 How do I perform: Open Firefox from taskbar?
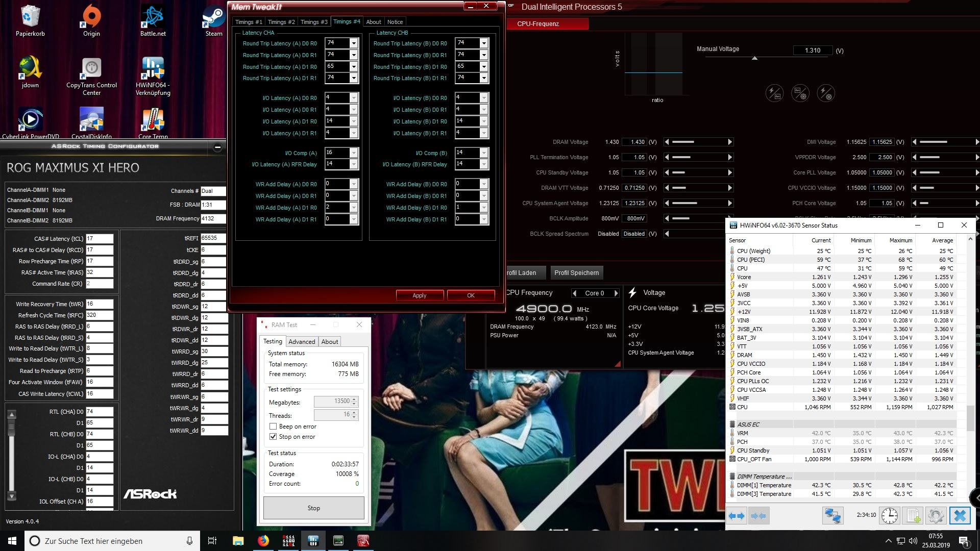click(x=263, y=541)
